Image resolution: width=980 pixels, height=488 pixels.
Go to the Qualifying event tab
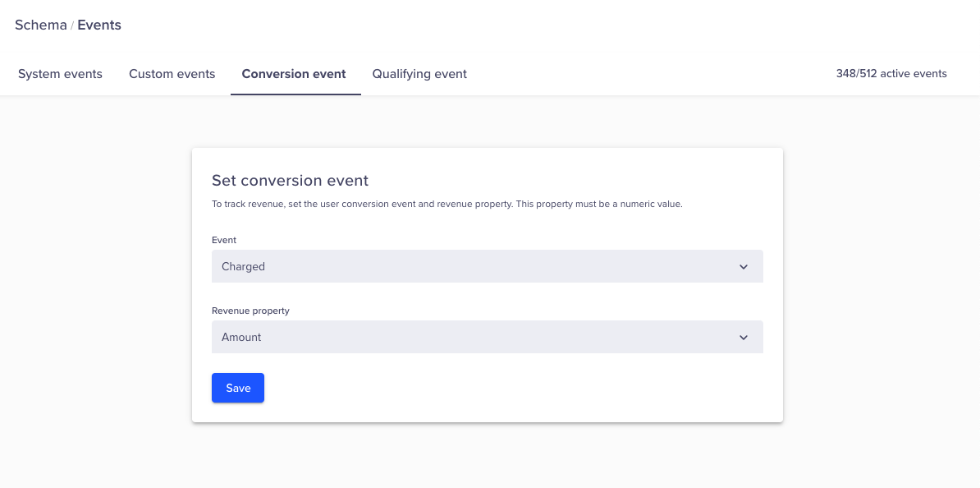(419, 74)
